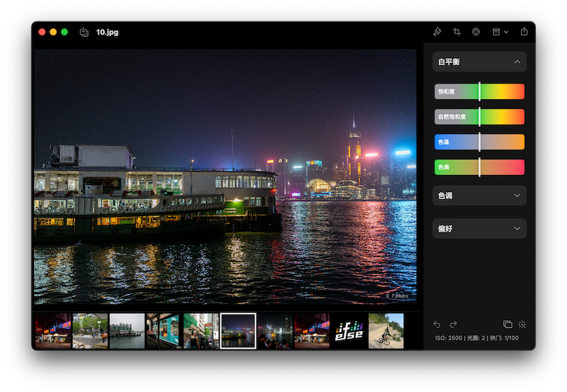The image size is (567, 392).
Task: Open the share menu
Action: pyautogui.click(x=524, y=32)
